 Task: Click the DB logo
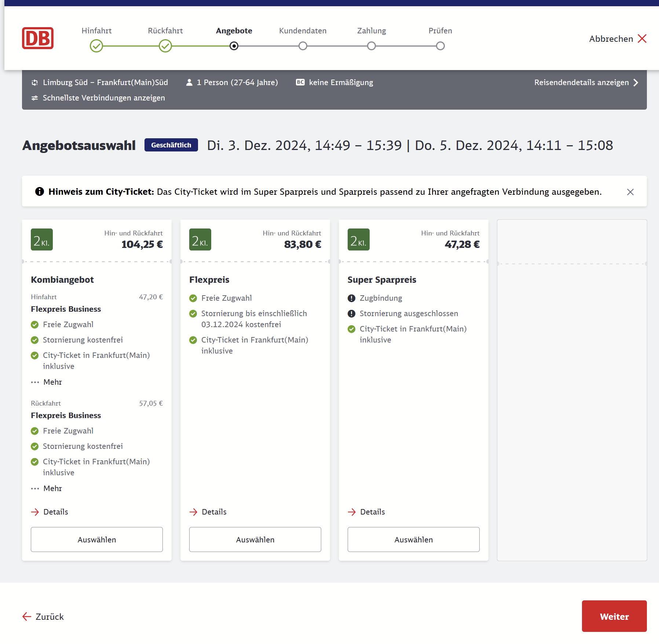[x=38, y=38]
